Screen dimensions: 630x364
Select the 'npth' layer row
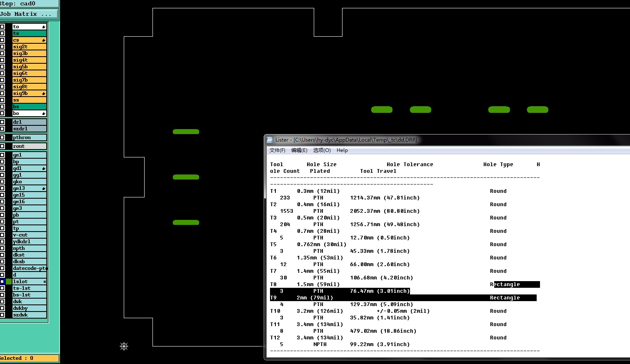point(29,248)
